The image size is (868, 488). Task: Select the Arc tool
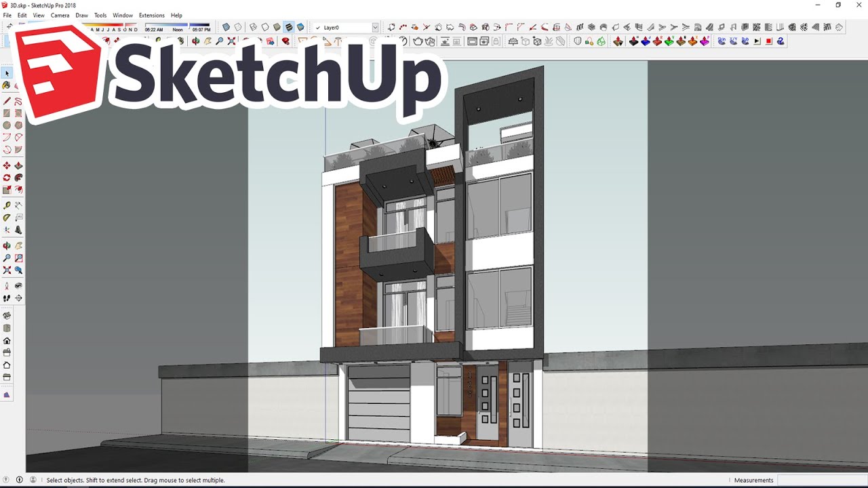(x=7, y=137)
